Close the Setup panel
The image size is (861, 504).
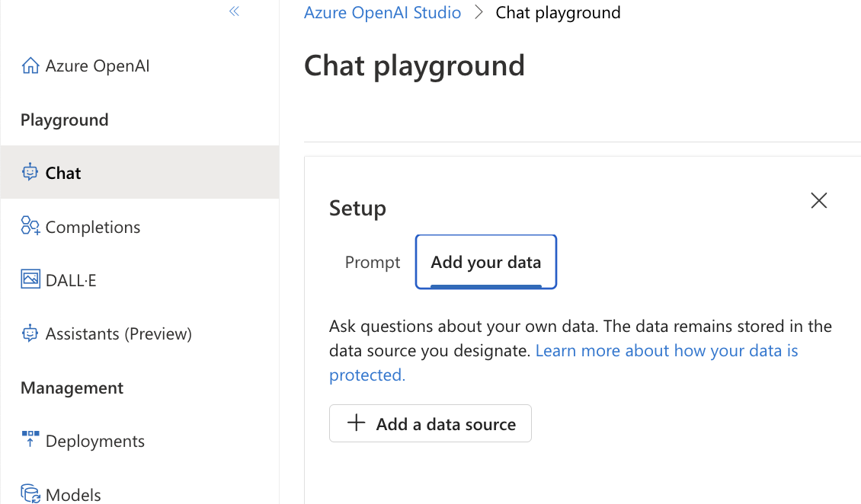click(819, 201)
